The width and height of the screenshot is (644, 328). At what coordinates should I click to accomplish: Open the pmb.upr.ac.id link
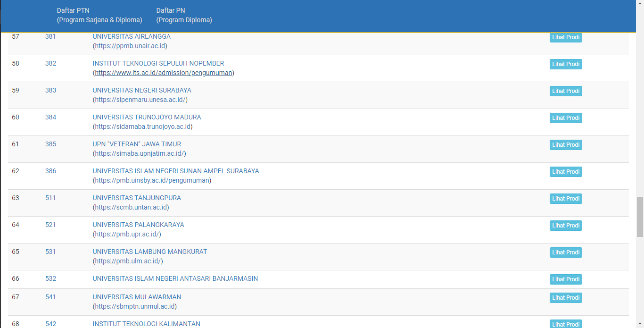click(x=127, y=234)
